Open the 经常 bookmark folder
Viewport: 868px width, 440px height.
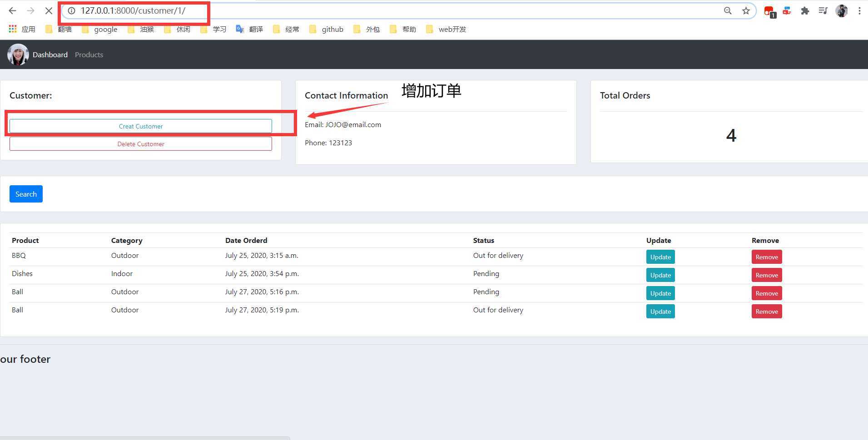286,29
